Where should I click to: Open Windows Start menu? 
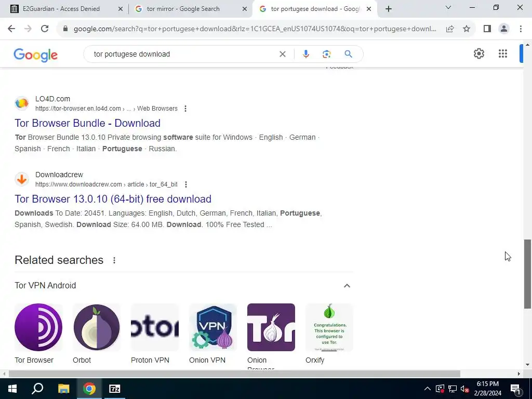tap(12, 389)
